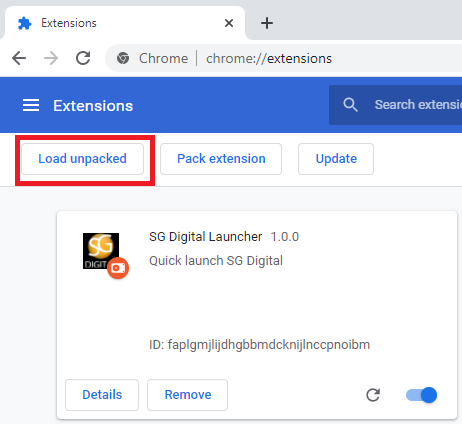Click the search magnifier icon
The image size is (462, 424).
[350, 105]
